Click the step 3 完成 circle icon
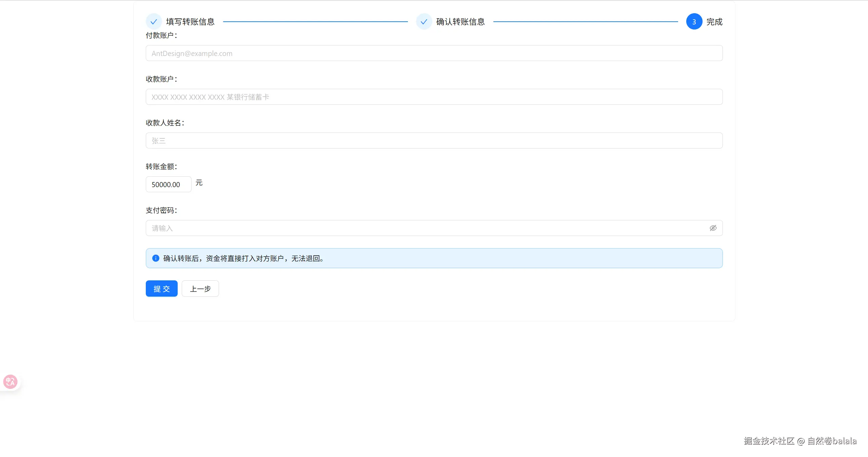 pyautogui.click(x=694, y=22)
